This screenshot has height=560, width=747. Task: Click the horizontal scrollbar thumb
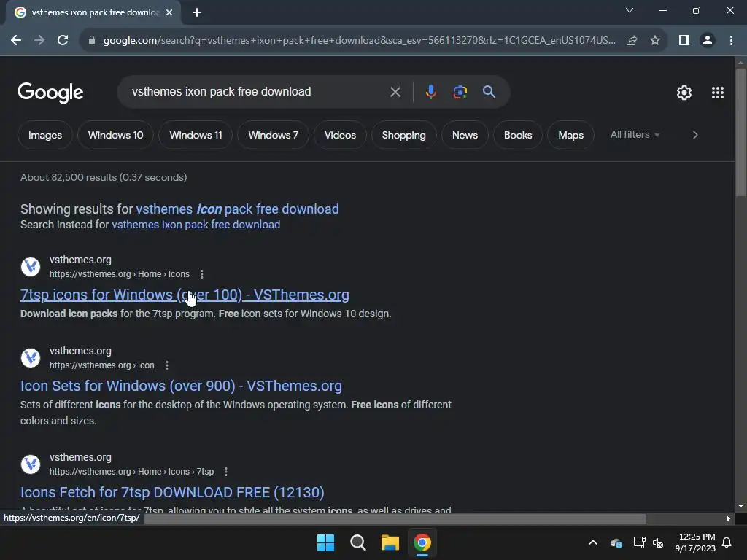pos(395,518)
